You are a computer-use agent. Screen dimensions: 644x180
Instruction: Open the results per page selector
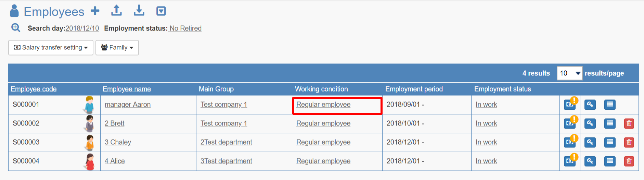coord(569,73)
